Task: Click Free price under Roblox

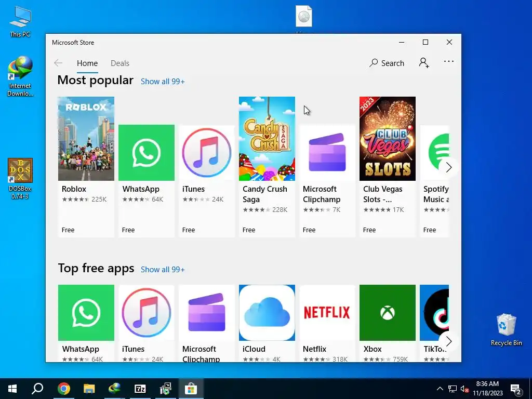Action: pos(68,230)
